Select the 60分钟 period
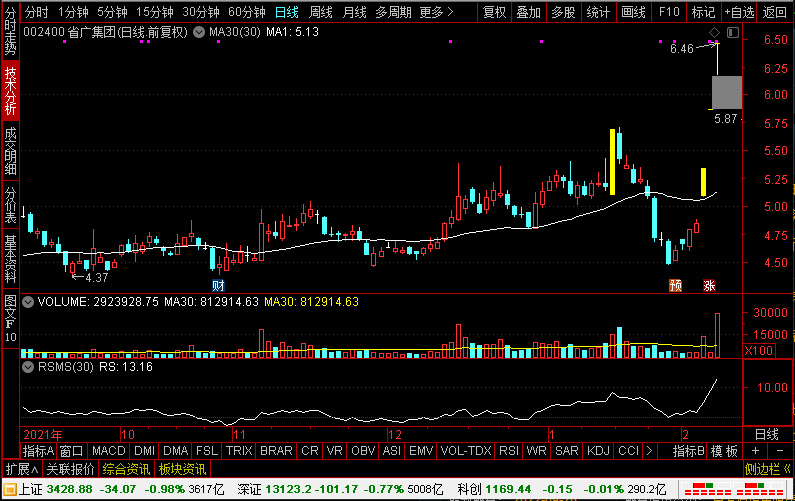This screenshot has height=501, width=795. click(x=247, y=12)
